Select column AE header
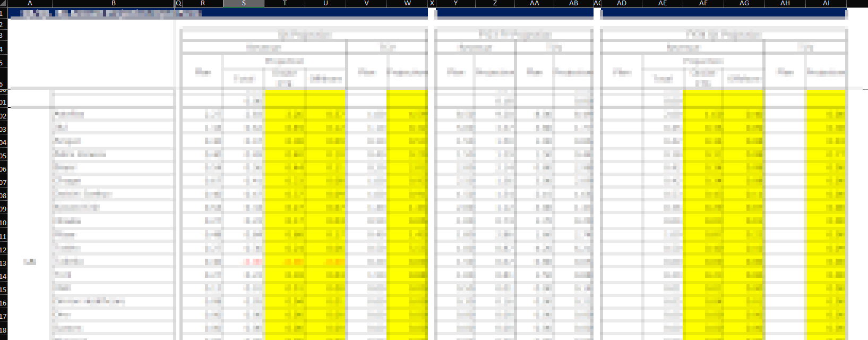Viewport: 868px width, 340px height. click(x=663, y=3)
